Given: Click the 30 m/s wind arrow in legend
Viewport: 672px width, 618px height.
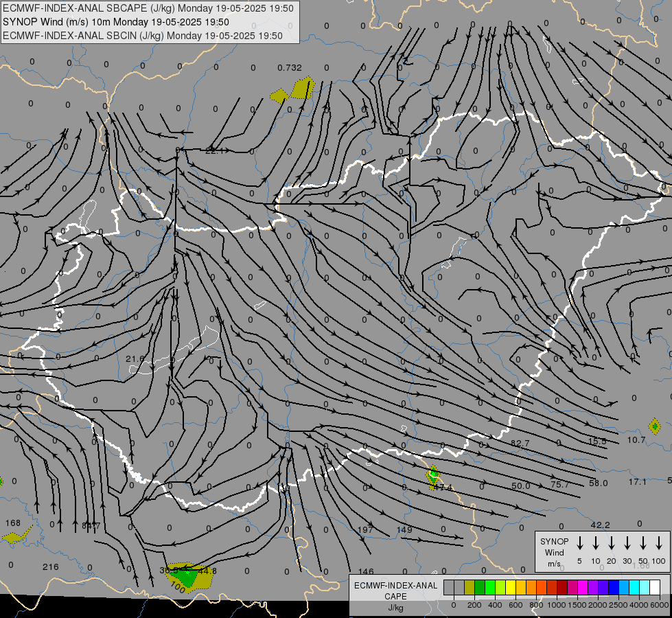Looking at the screenshot, I should tap(627, 542).
